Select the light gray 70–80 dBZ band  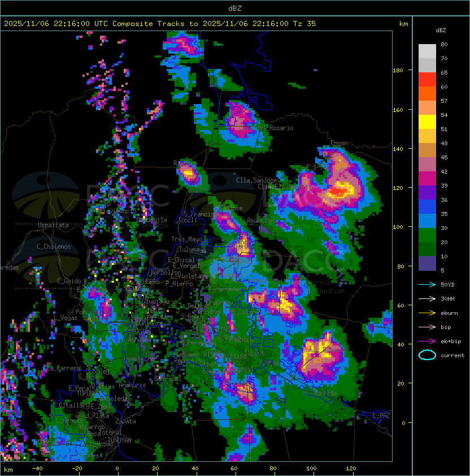click(x=427, y=51)
